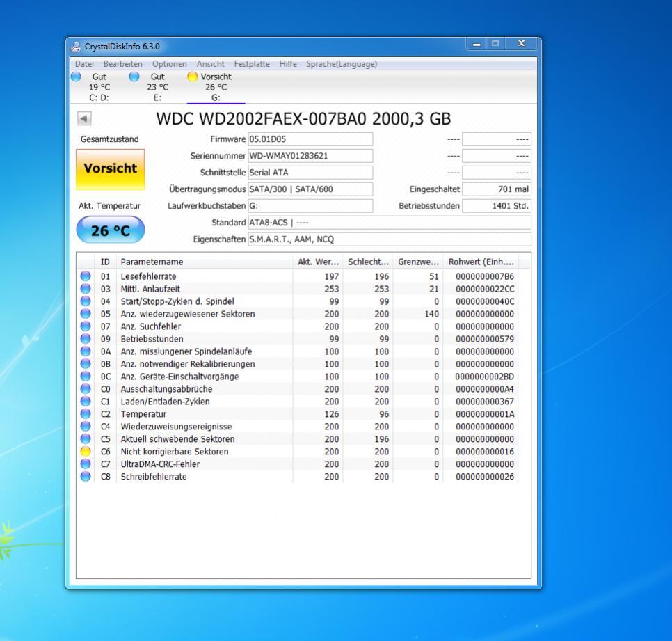672x641 pixels.
Task: Click raw value 0000000022CC
Action: click(485, 289)
